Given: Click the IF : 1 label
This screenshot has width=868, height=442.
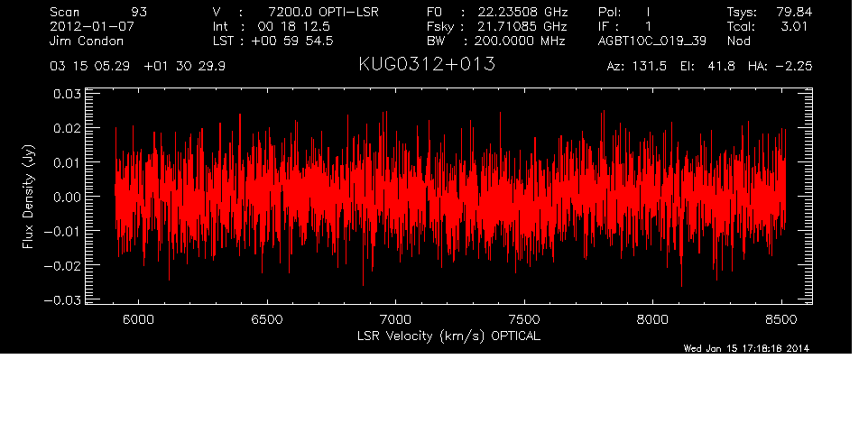Looking at the screenshot, I should 624,26.
